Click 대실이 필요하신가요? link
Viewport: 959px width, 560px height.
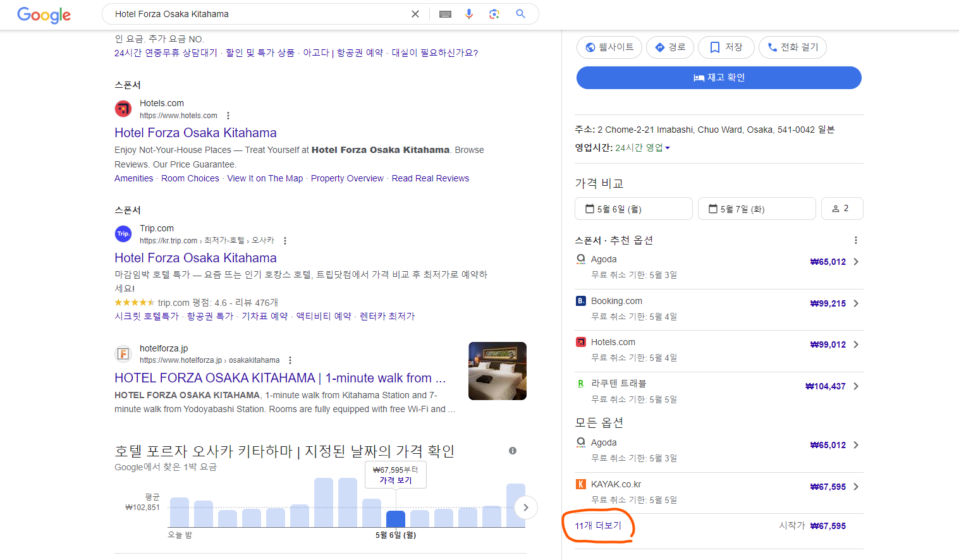click(x=435, y=52)
